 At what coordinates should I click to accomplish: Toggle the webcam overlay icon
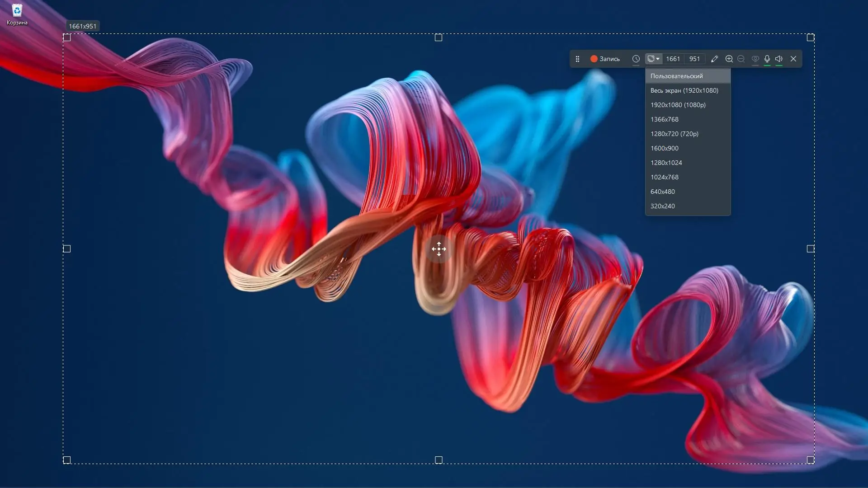click(x=755, y=59)
